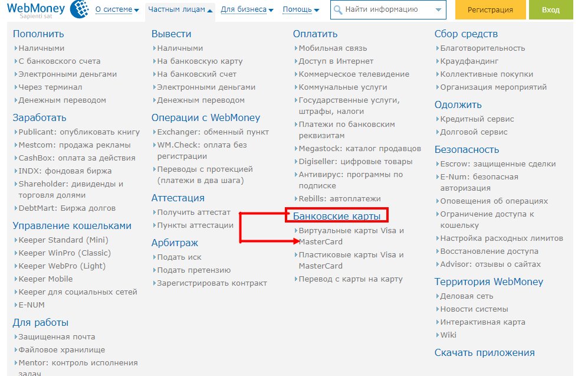Open 'Подать претензию' link
Image resolution: width=588 pixels, height=376 pixels.
pos(194,270)
